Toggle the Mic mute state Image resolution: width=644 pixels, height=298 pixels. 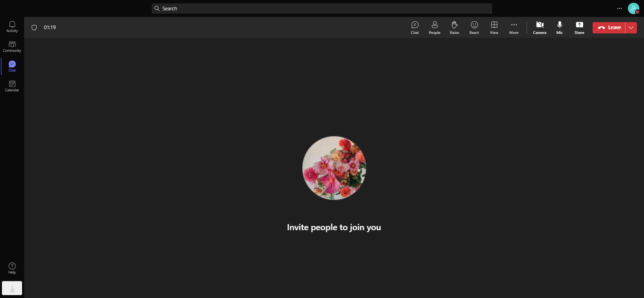click(x=560, y=27)
